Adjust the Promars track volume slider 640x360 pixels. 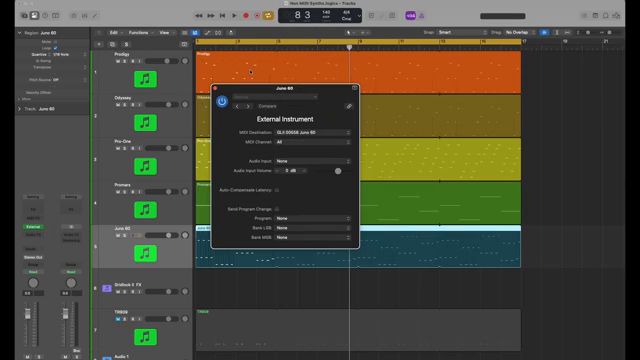click(161, 192)
